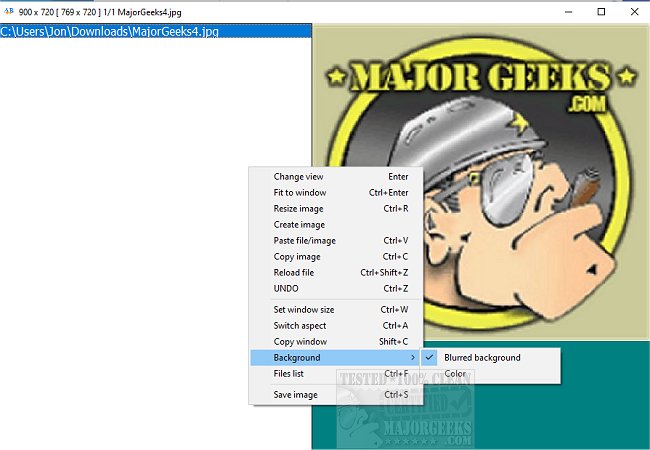Expand the Background submenu arrow

(x=412, y=358)
